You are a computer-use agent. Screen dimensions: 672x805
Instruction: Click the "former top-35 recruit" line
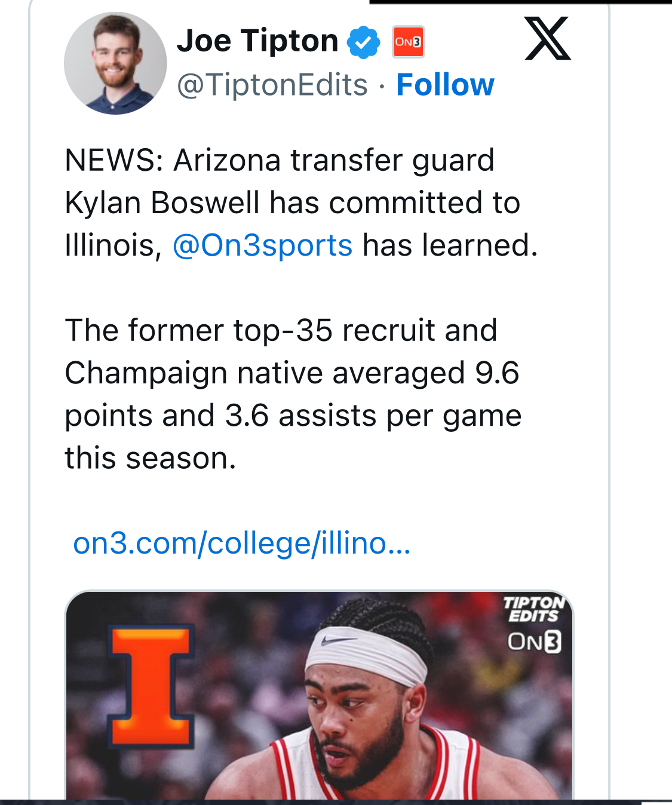pos(281,330)
